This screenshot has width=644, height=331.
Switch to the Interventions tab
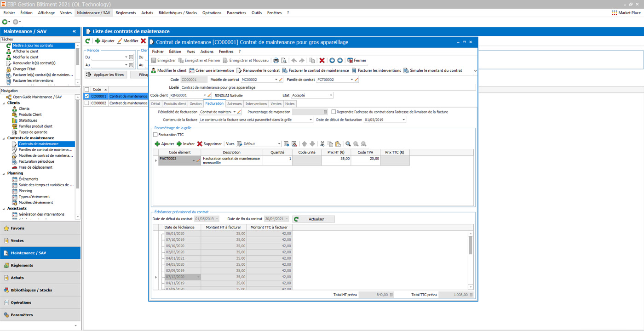(256, 104)
